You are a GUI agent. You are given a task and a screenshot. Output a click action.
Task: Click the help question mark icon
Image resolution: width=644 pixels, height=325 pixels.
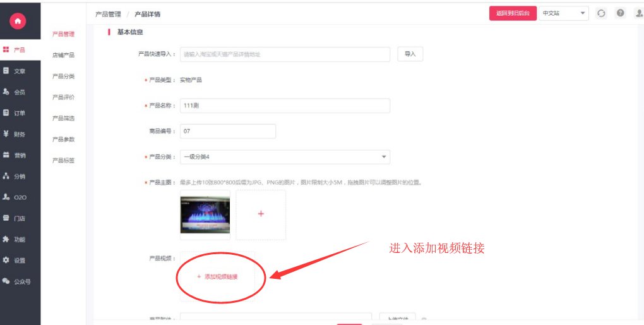point(621,13)
